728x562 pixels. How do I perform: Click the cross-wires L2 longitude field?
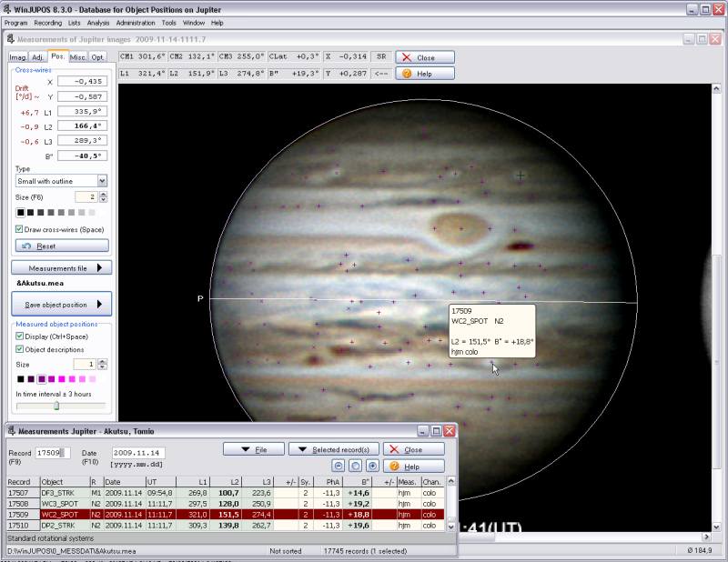[82, 125]
